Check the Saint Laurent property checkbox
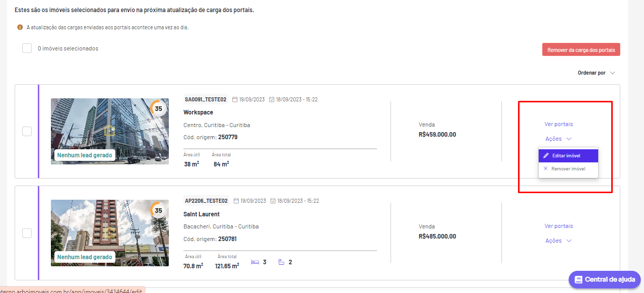Image resolution: width=644 pixels, height=293 pixels. (x=27, y=233)
